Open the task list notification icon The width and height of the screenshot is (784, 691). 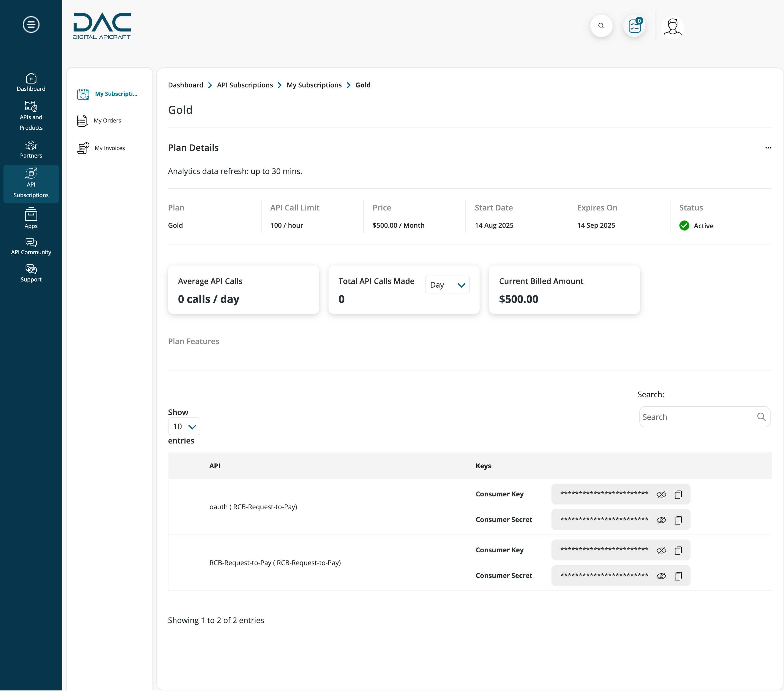click(x=635, y=26)
